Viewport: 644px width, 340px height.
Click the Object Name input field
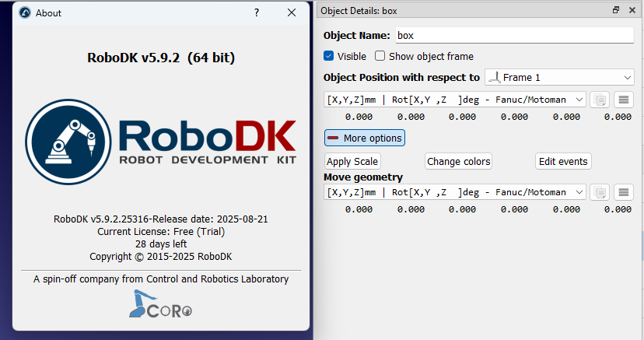515,35
